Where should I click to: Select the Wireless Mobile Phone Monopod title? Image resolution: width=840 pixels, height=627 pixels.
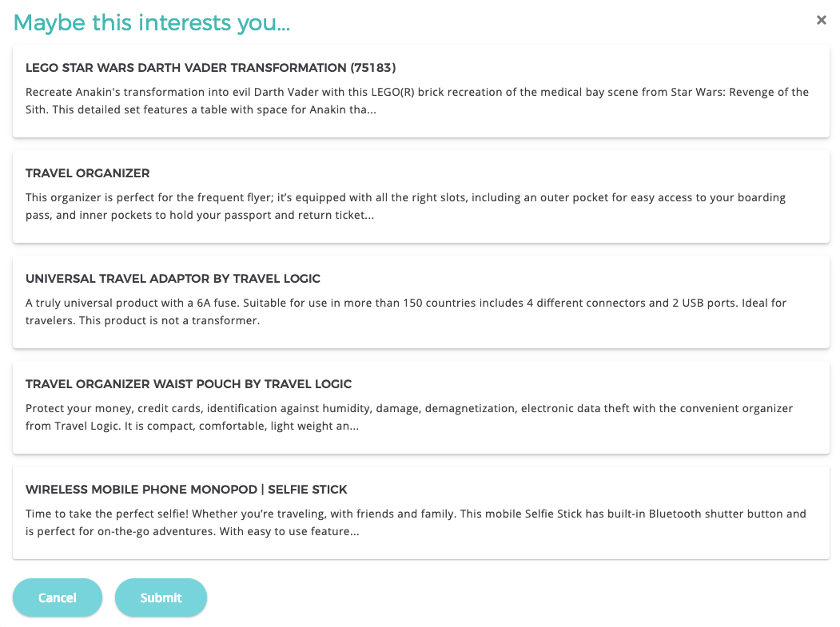point(186,490)
